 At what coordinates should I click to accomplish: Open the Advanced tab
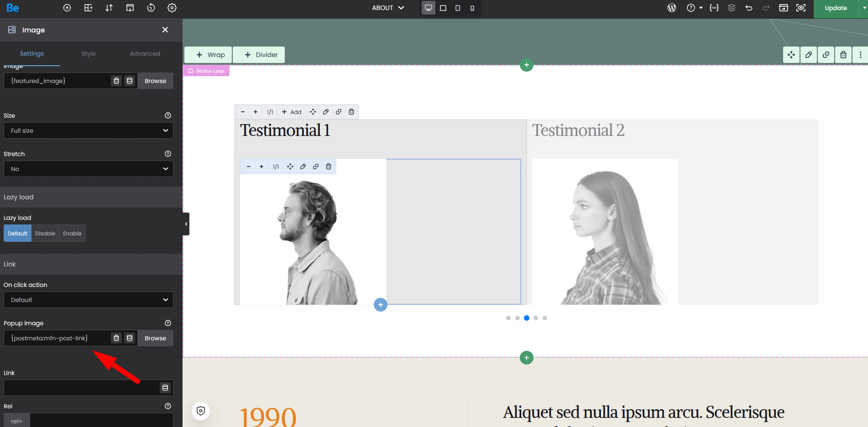pos(145,53)
